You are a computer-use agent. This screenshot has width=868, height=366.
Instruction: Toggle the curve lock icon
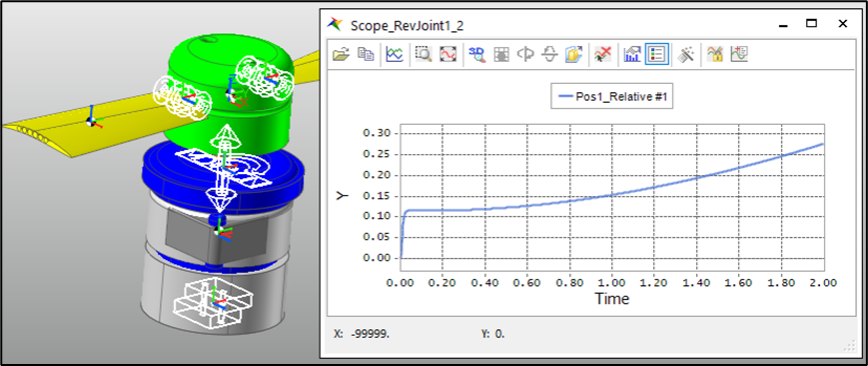pyautogui.click(x=715, y=54)
